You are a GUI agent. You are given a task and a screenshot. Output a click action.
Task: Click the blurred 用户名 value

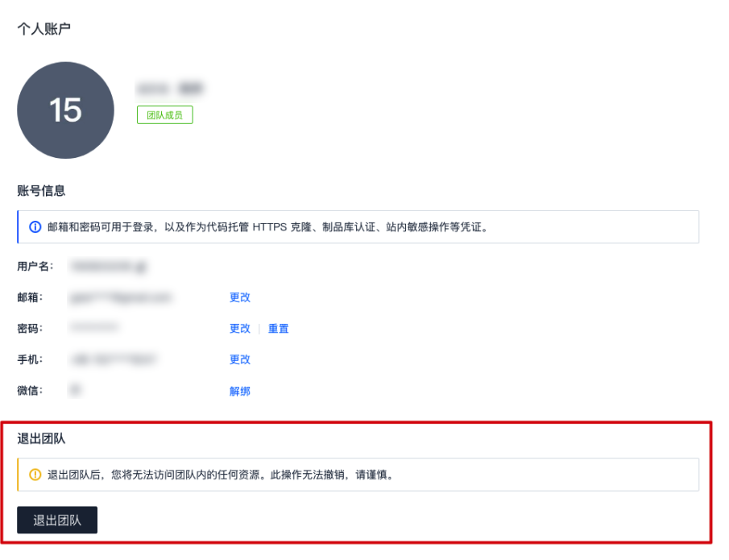pos(109,266)
